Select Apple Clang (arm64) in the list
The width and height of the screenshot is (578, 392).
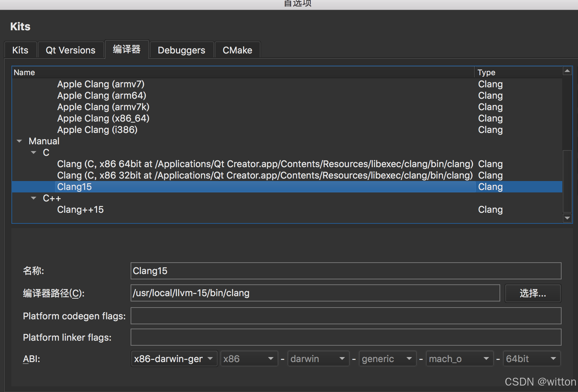click(x=102, y=96)
